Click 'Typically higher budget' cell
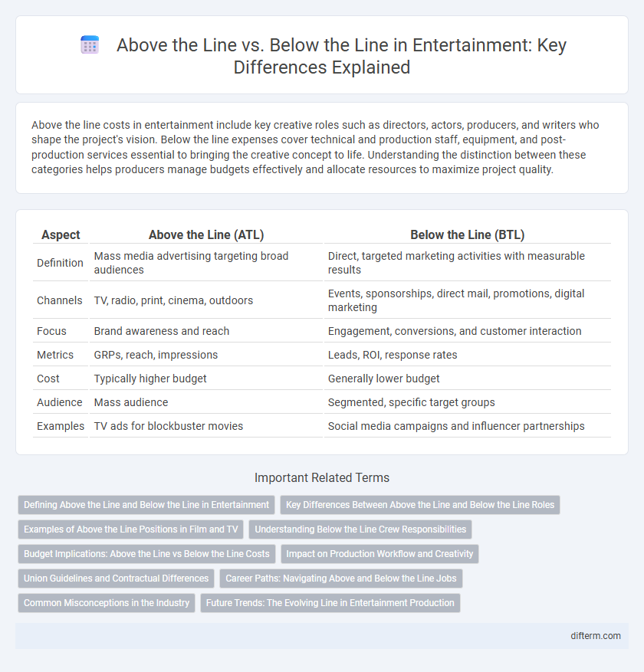The height and width of the screenshot is (672, 644). [205, 379]
